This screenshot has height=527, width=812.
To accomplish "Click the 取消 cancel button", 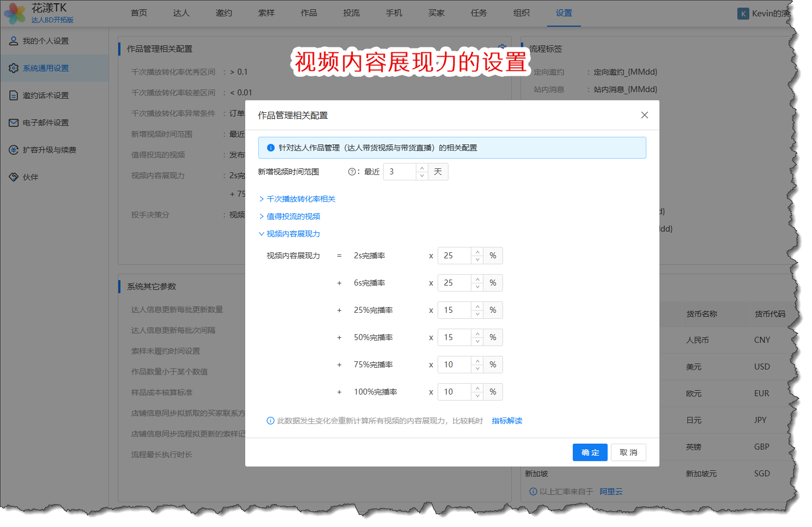I will click(628, 452).
